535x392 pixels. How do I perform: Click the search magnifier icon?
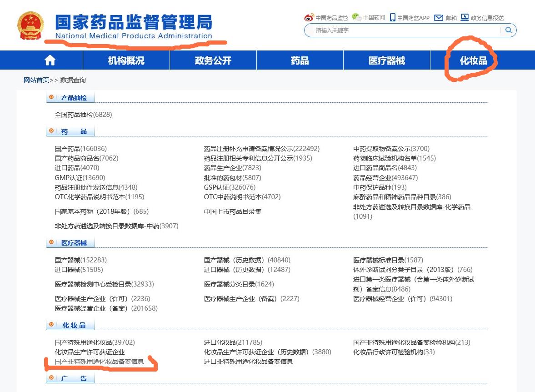(509, 30)
